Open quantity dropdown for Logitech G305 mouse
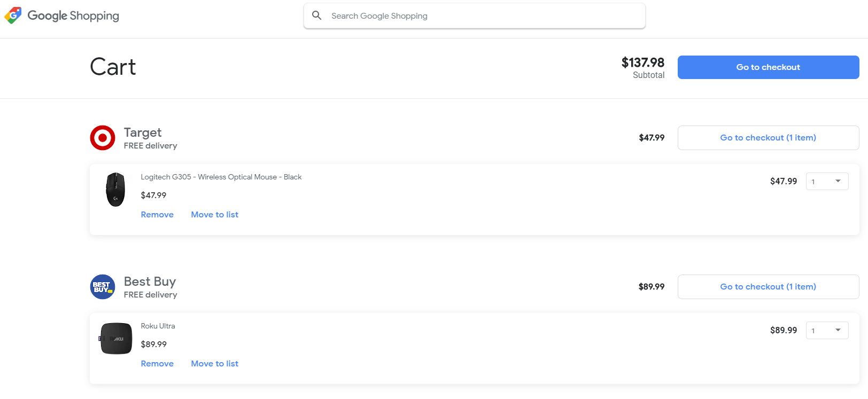The image size is (868, 399). click(827, 182)
